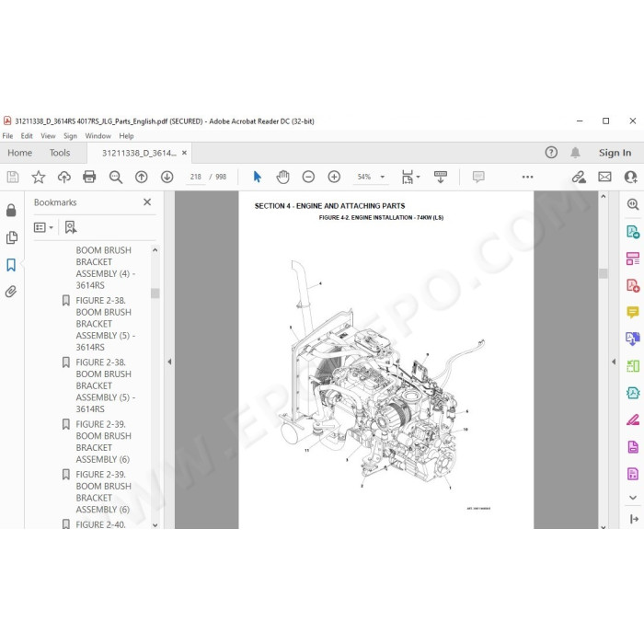Open yellow Comment tool in right rail
644x644 pixels.
(x=633, y=312)
